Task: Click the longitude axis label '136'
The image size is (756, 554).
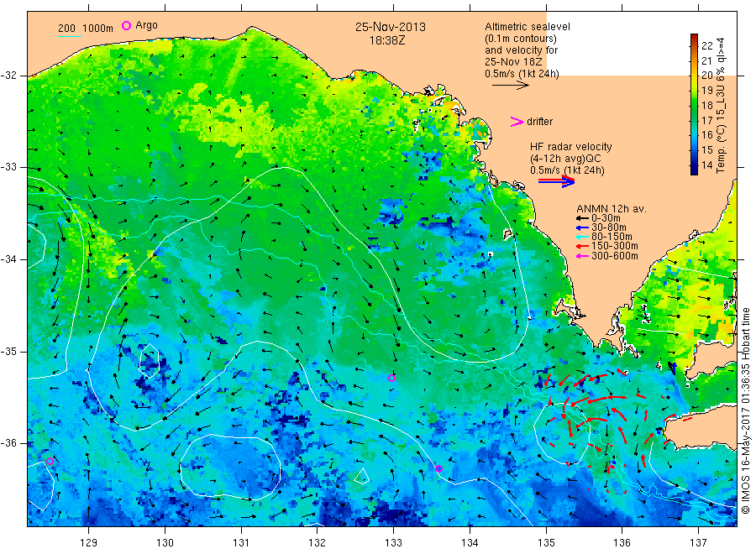Action: pyautogui.click(x=622, y=542)
